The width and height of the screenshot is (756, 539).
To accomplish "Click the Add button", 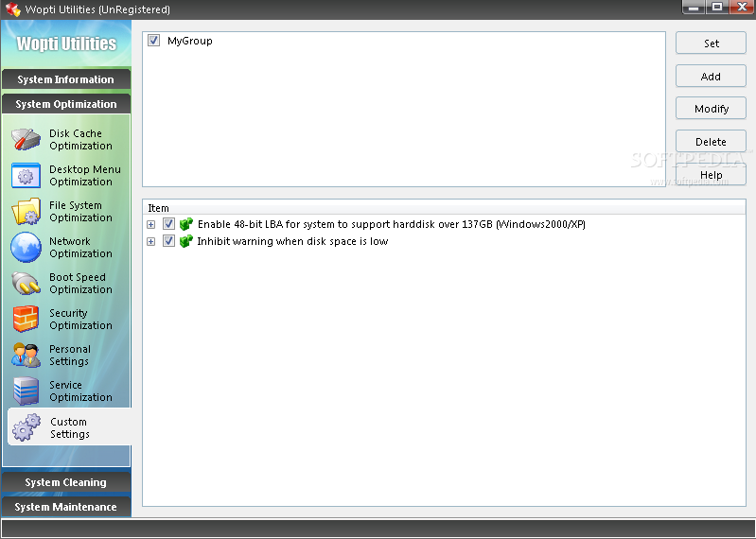I will (712, 76).
